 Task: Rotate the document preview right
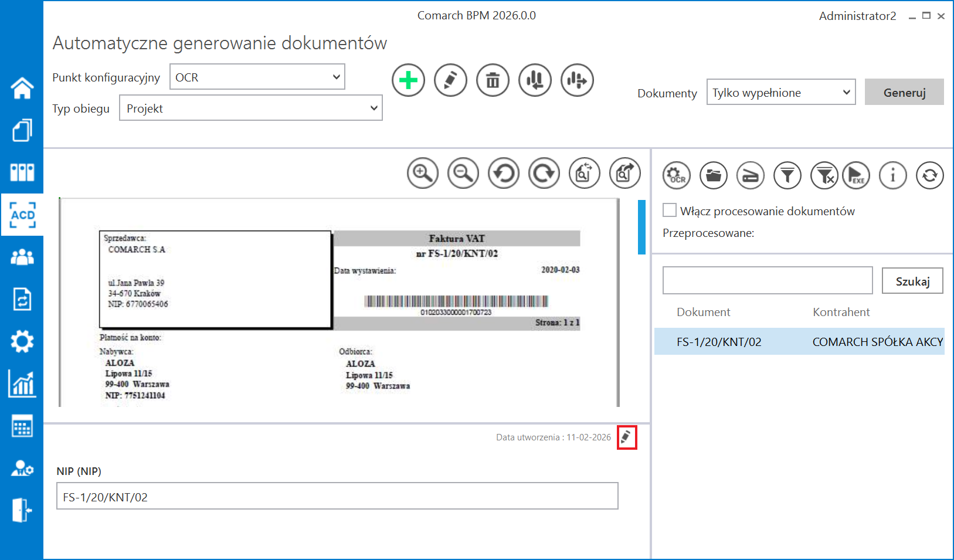(x=544, y=173)
